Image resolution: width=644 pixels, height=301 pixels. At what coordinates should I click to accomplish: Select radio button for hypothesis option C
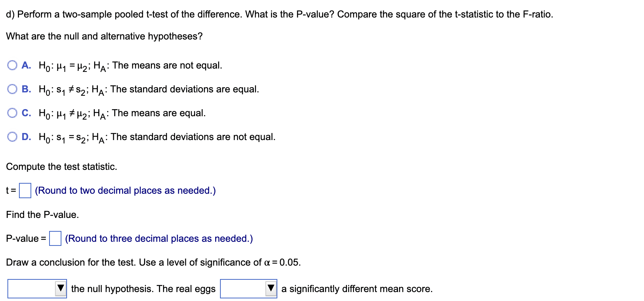coord(12,113)
